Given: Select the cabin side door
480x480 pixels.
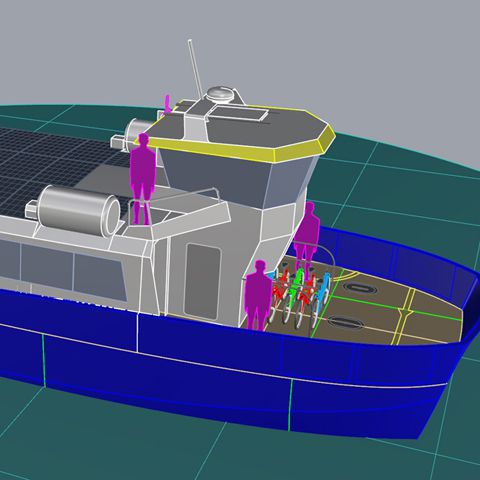Looking at the screenshot, I should tap(203, 281).
